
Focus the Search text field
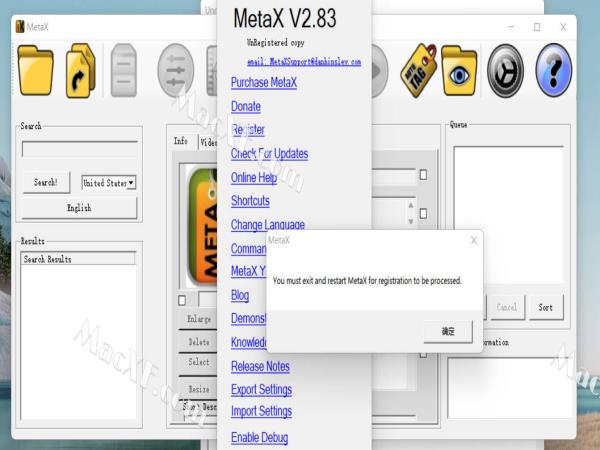[80, 150]
